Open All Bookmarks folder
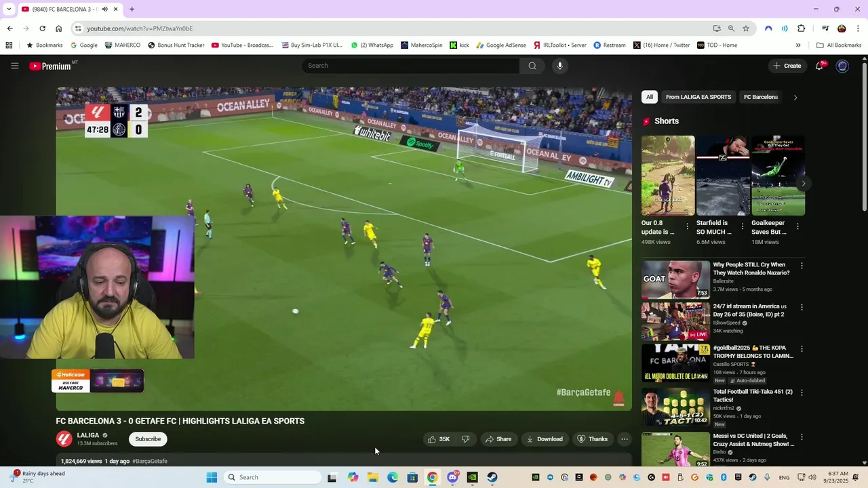Screen dimensions: 868x488 (x=839, y=45)
